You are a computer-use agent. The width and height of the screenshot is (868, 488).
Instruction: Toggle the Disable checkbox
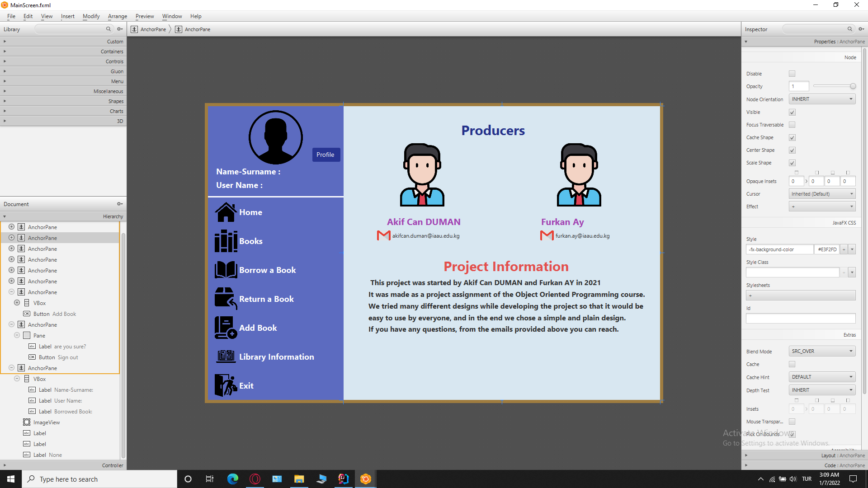[x=792, y=74]
